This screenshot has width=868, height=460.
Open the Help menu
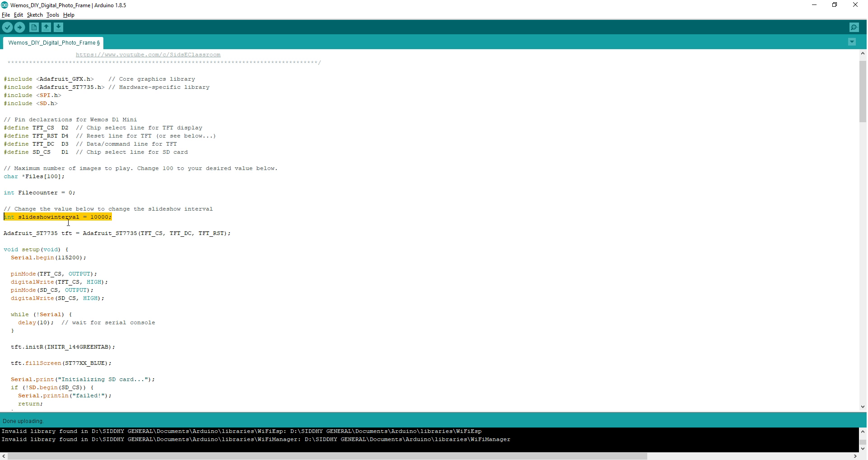(x=69, y=15)
